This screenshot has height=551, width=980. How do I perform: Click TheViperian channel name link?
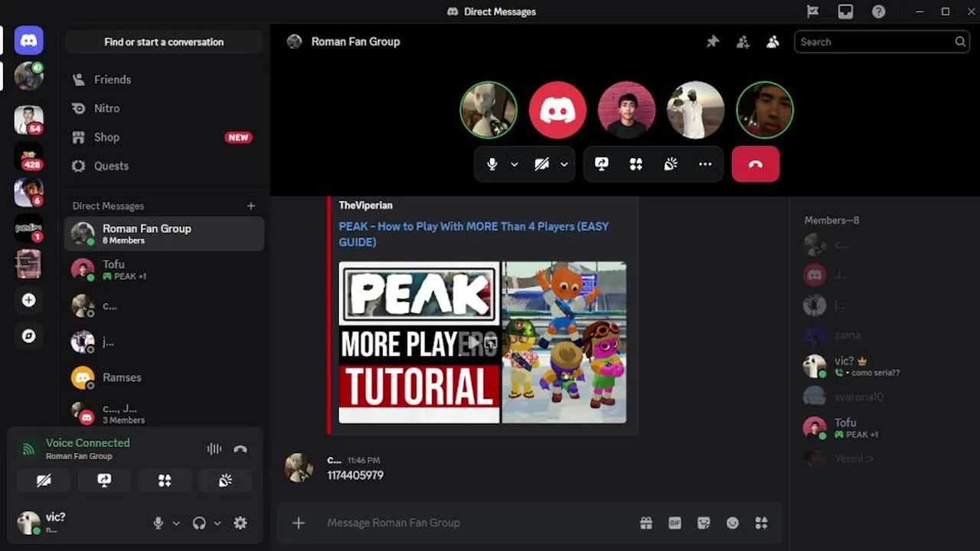[x=365, y=205]
